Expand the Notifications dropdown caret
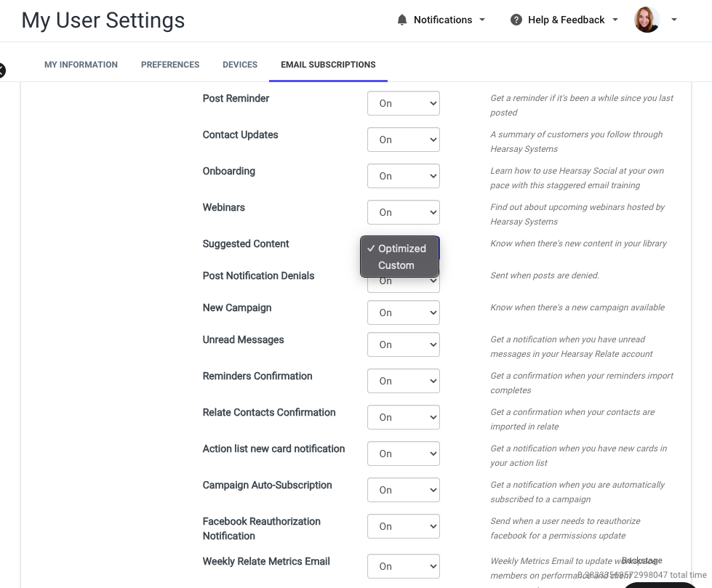Screen dimensions: 712x588 (x=482, y=20)
